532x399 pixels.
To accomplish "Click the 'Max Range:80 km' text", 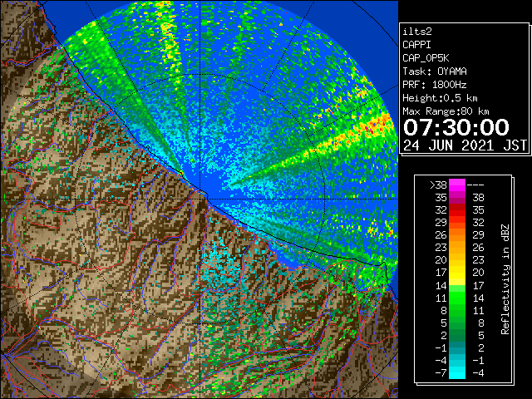I will [446, 111].
